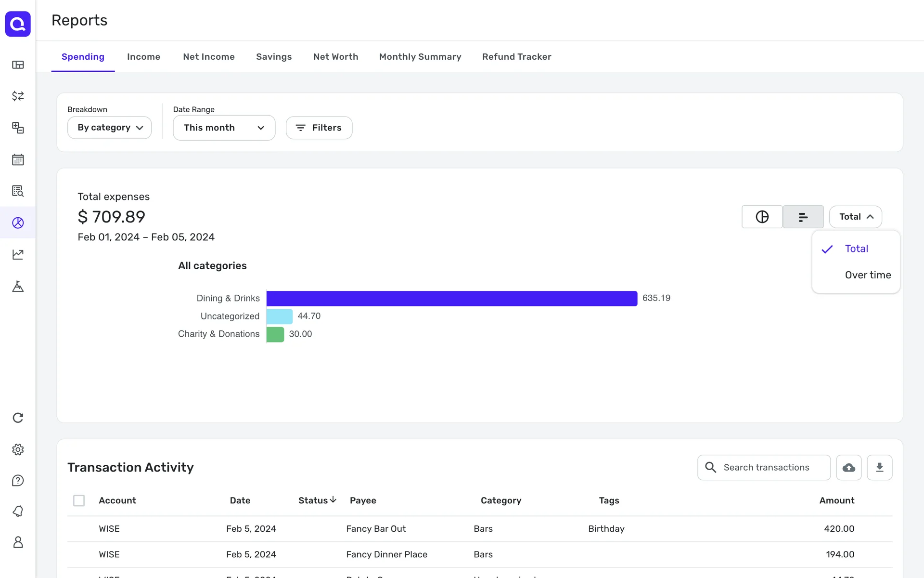Click the purple Dining & Drinks bar
The width and height of the screenshot is (924, 578).
[x=451, y=298]
